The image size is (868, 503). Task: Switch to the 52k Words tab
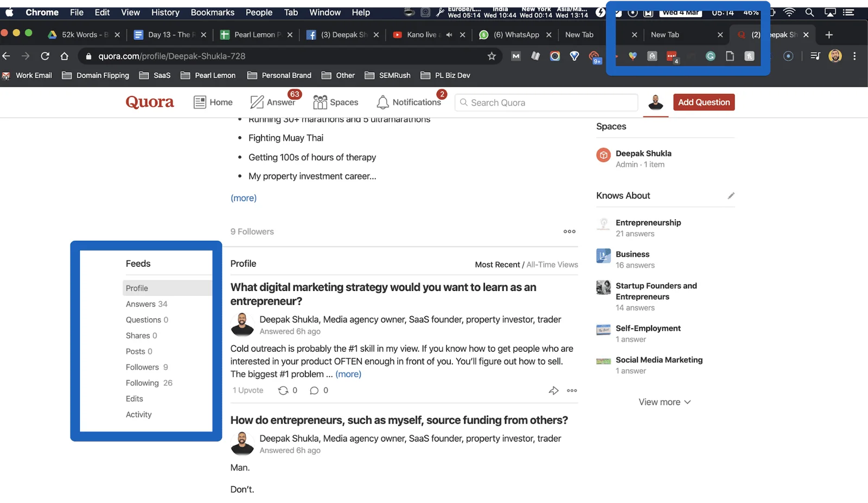tap(84, 35)
